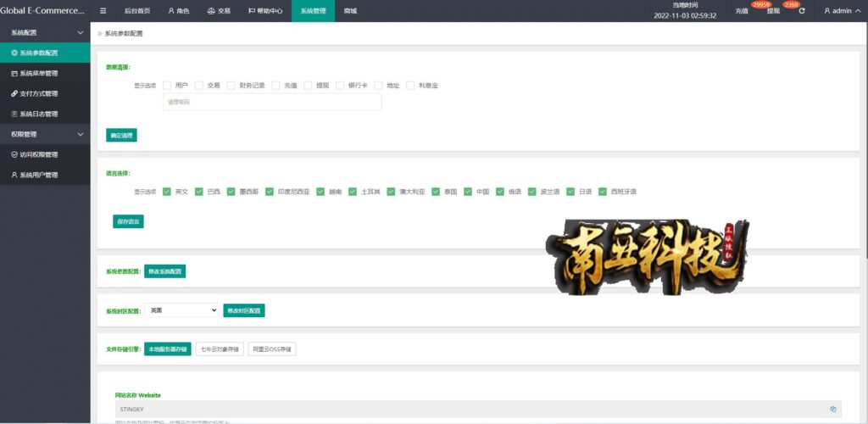
Task: Click the 系统参数配置 breadcrumb text
Action: (x=124, y=33)
